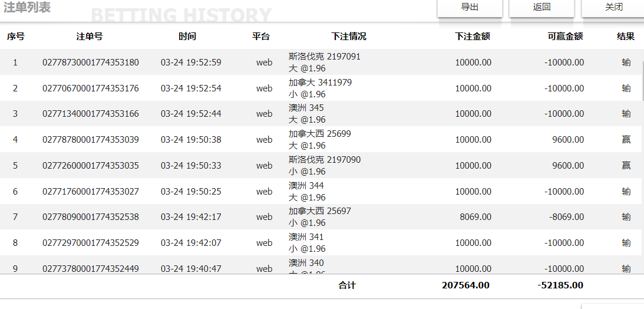Screen dimensions: 644x309
Task: Click the 序号 column header
Action: tap(15, 37)
